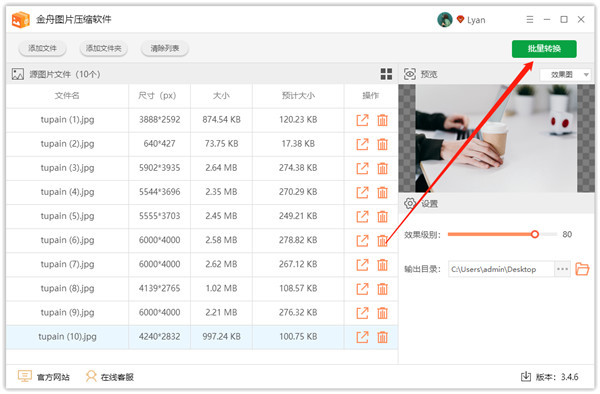
Task: Switch to grid thumbnail view icon
Action: coord(386,74)
